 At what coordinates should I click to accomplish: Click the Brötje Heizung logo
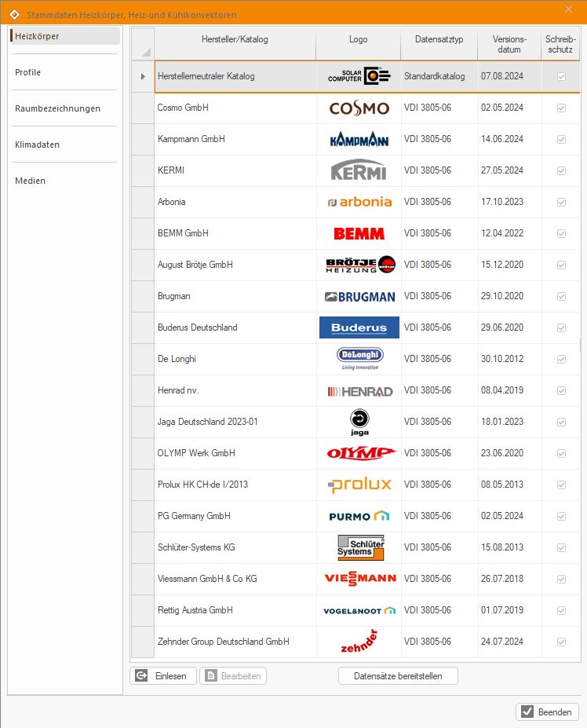point(360,264)
